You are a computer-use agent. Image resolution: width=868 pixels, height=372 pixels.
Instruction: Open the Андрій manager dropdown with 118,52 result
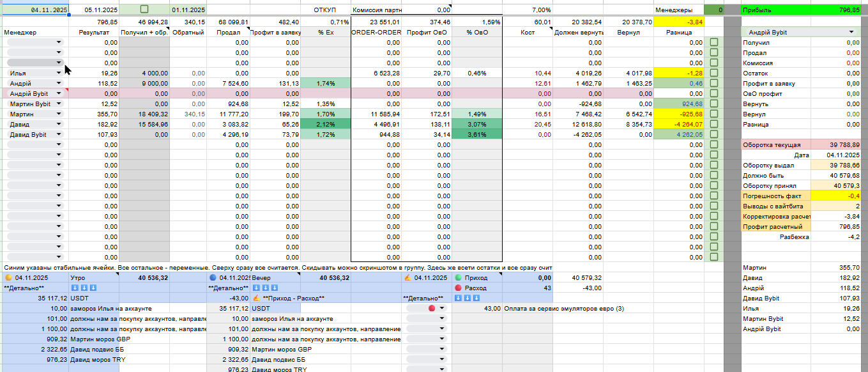point(36,84)
